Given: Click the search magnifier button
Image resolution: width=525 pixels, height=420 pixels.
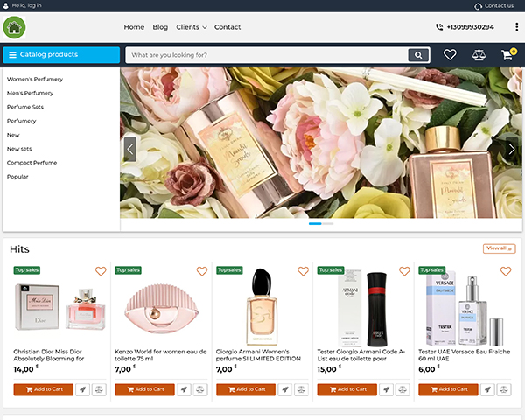Looking at the screenshot, I should click(419, 55).
